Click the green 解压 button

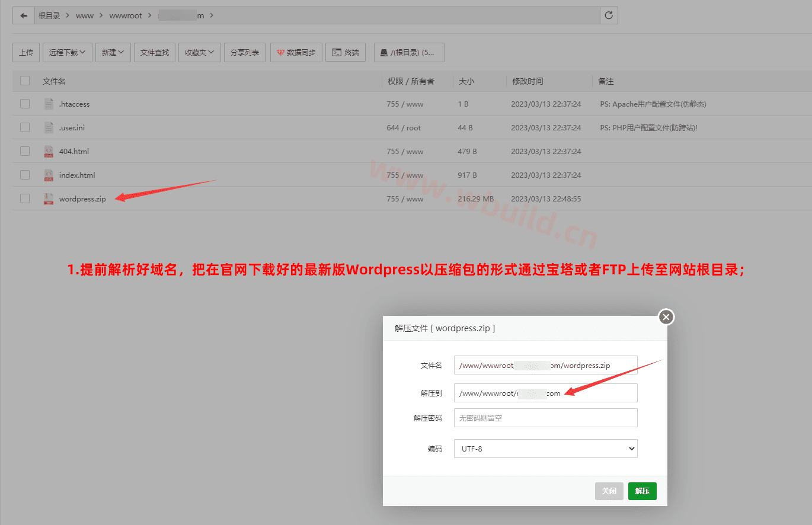click(x=642, y=491)
